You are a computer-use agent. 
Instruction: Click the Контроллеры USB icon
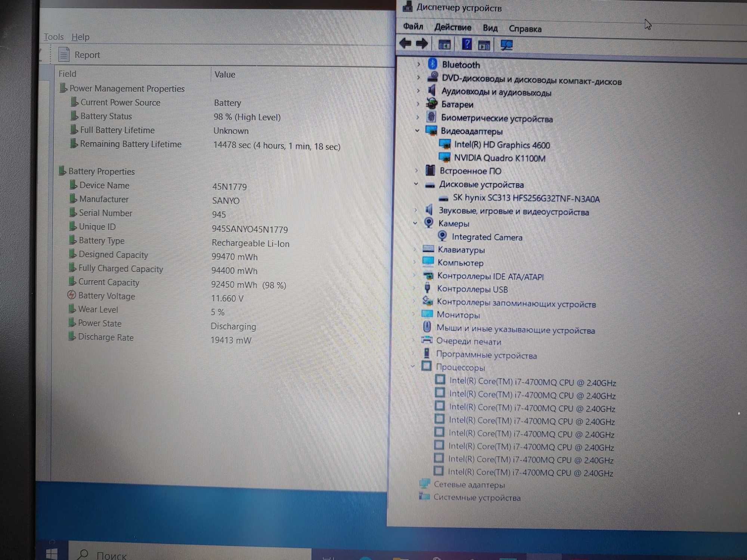pyautogui.click(x=428, y=288)
